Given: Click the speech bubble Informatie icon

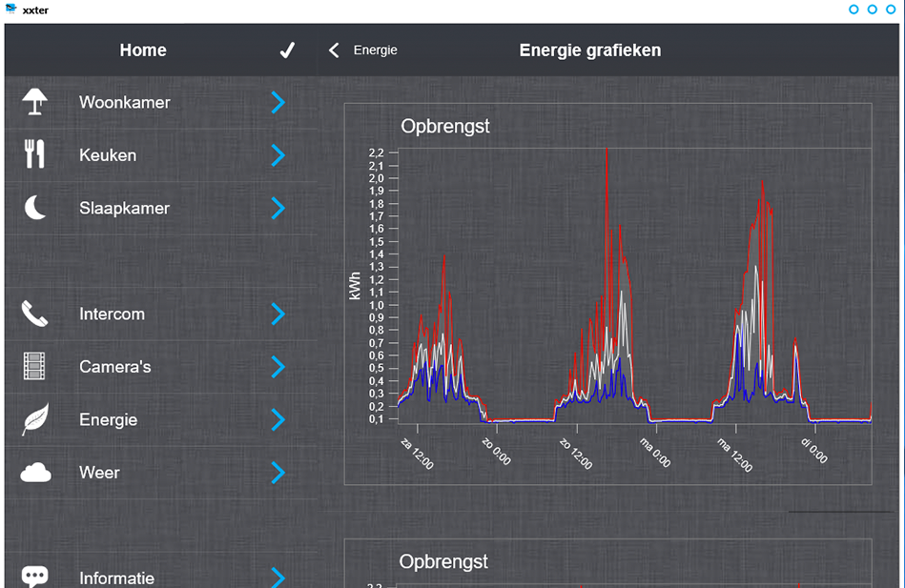Looking at the screenshot, I should [34, 577].
